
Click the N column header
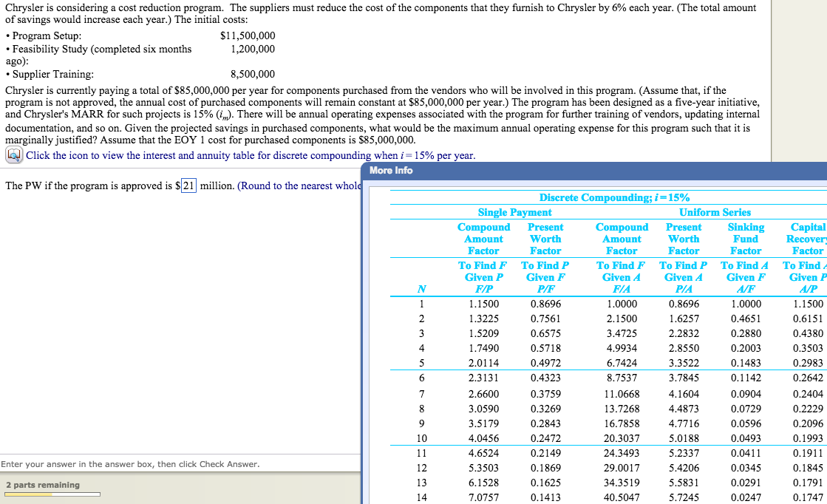421,289
